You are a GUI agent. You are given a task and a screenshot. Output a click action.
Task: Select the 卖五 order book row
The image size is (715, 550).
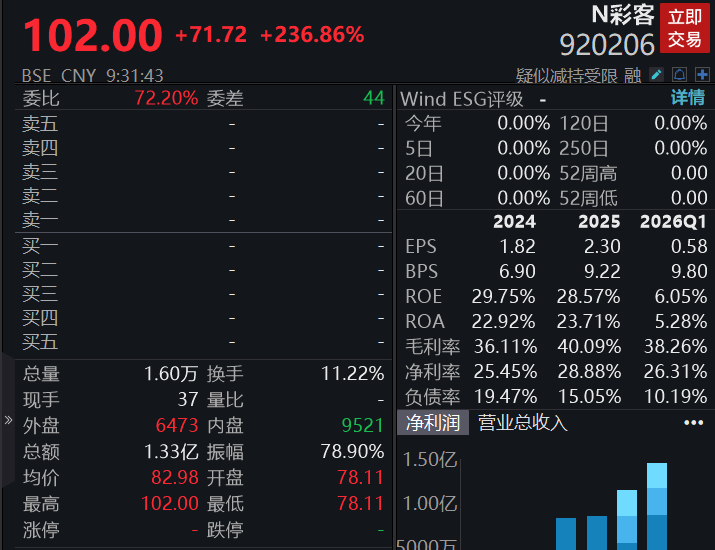(203, 124)
